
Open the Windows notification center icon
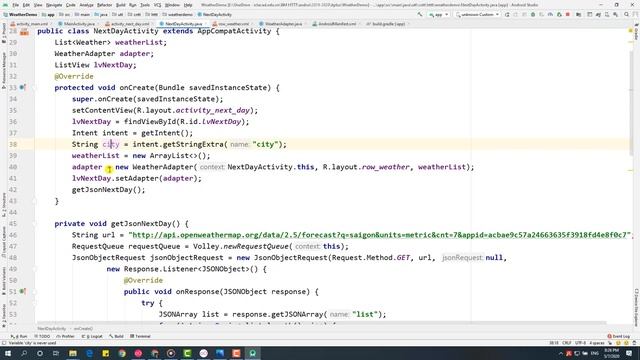(629, 353)
